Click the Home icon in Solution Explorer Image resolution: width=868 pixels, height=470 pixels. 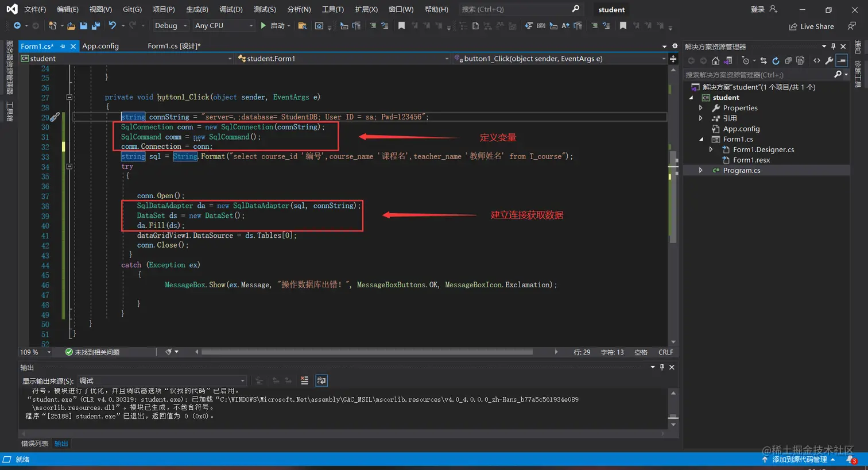[715, 61]
